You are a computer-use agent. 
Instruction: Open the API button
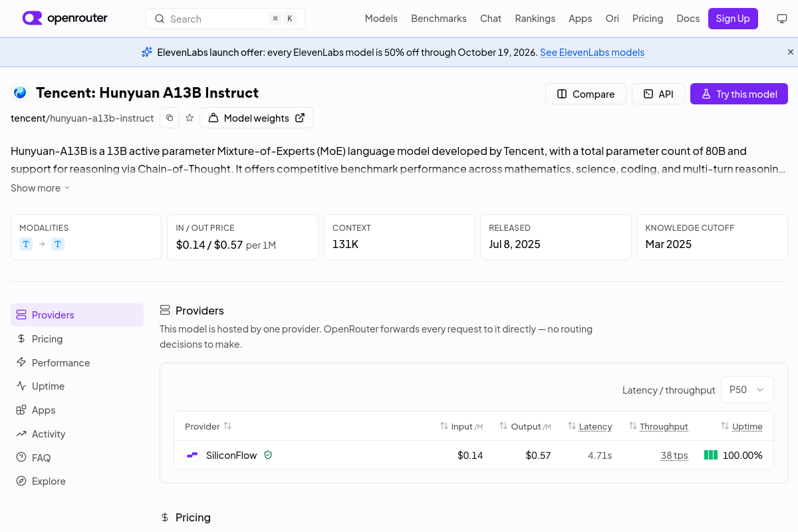click(658, 94)
